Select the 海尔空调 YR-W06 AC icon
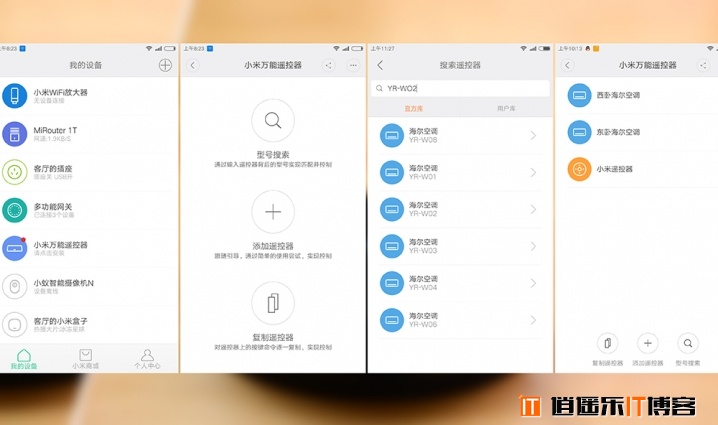The width and height of the screenshot is (718, 425). [x=392, y=320]
